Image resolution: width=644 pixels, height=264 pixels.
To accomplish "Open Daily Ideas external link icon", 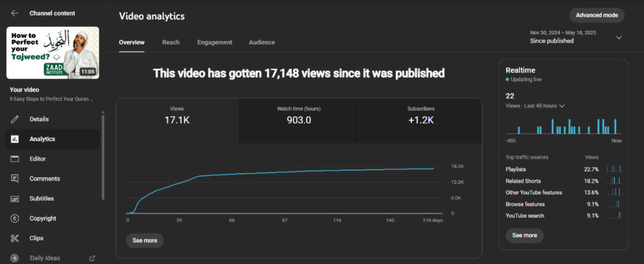I will [x=92, y=258].
